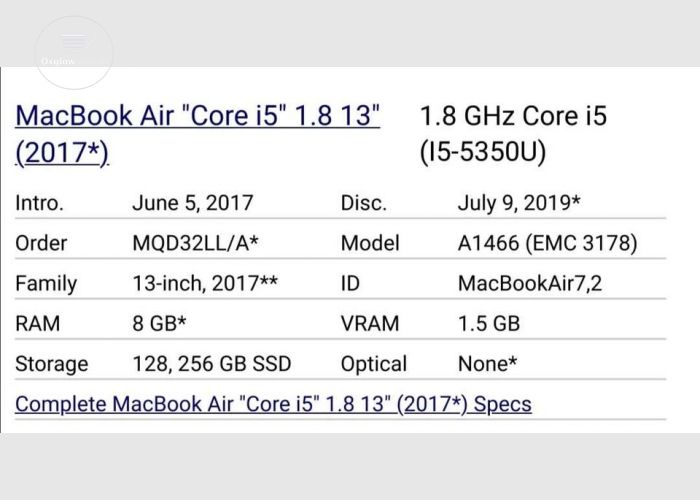Click the model value "A1466 (EMC 3178)"

click(548, 243)
